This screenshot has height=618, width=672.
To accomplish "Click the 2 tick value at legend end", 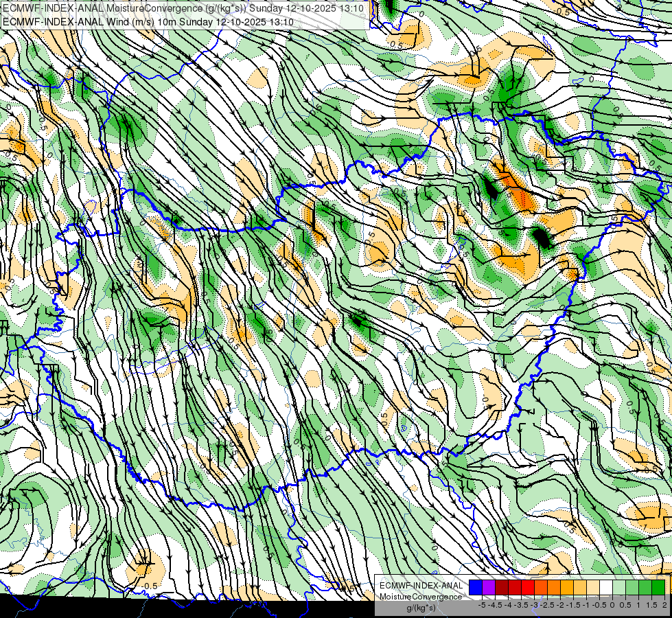I will point(664,605).
